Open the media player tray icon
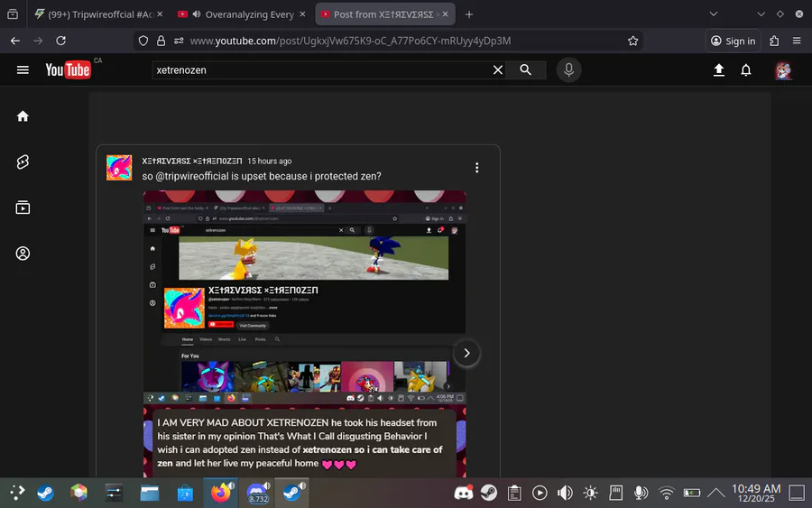The width and height of the screenshot is (812, 508). [x=540, y=493]
